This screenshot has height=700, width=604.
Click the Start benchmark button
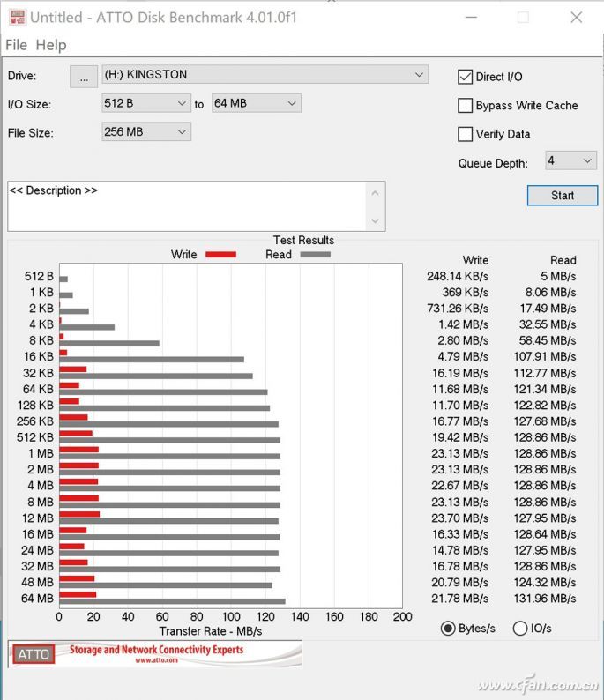click(x=563, y=196)
